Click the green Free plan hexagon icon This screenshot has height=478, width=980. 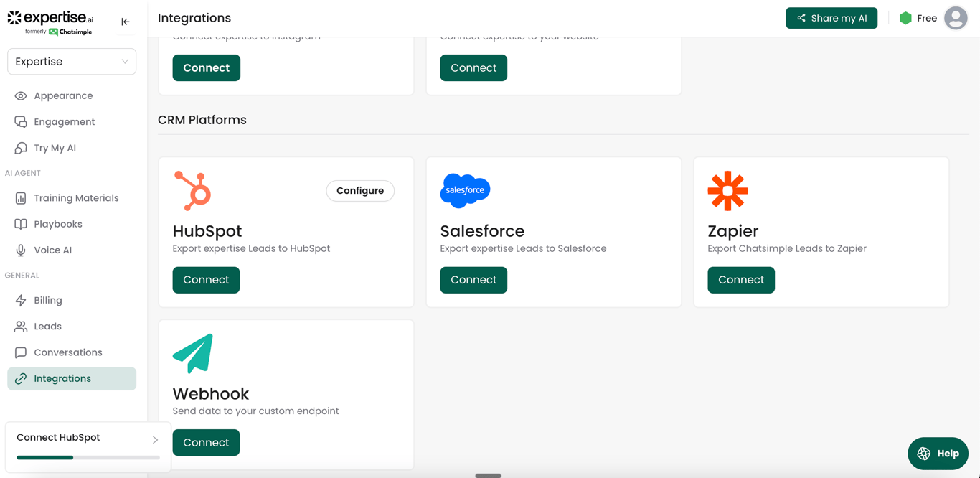click(905, 18)
